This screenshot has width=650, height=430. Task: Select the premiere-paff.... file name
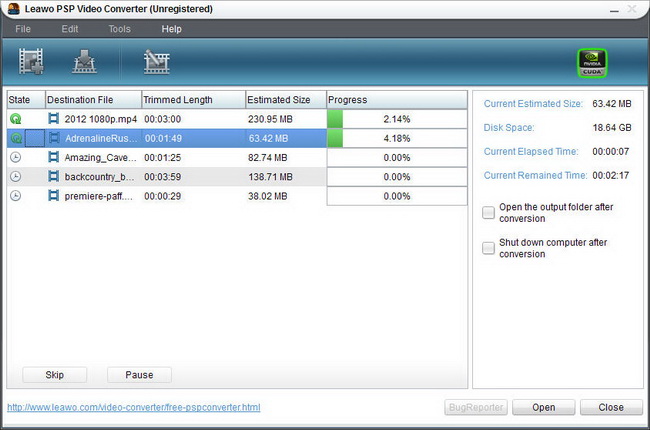click(99, 196)
